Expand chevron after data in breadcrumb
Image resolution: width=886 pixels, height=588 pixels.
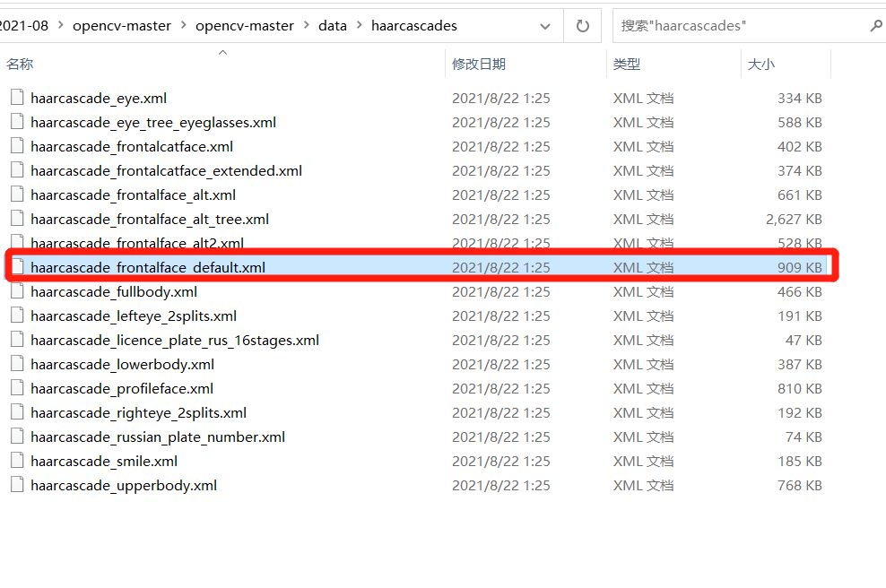point(360,25)
